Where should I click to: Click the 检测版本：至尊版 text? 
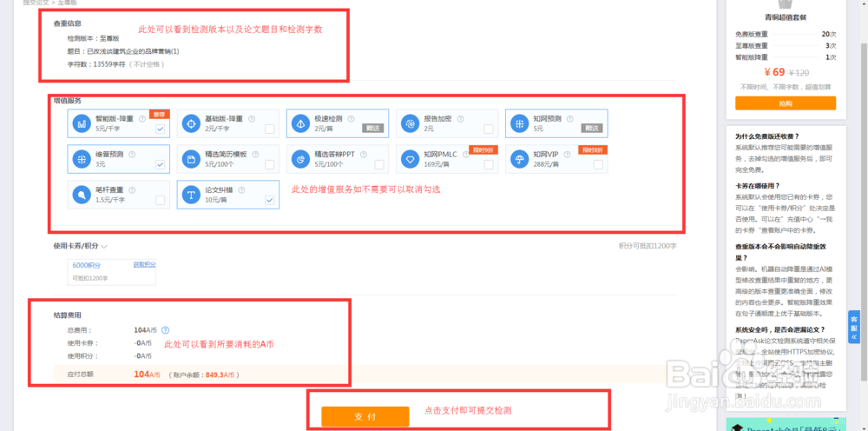click(x=93, y=38)
